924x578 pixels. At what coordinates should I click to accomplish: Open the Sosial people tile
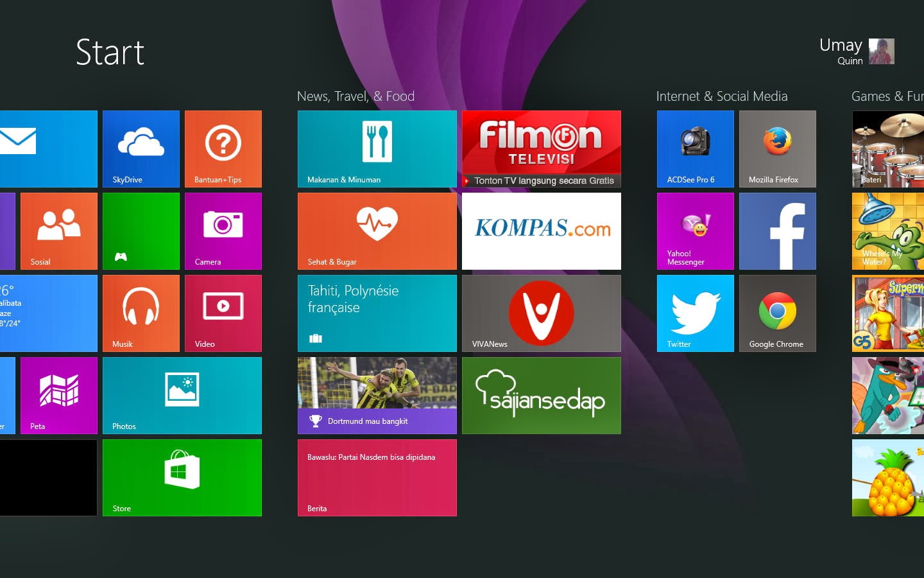tap(59, 231)
